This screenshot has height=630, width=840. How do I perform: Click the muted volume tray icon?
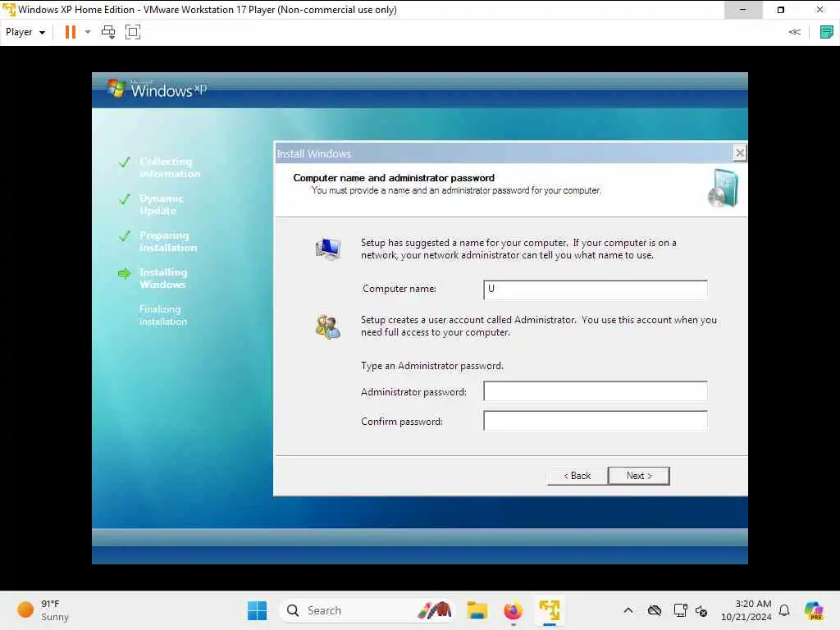701,610
